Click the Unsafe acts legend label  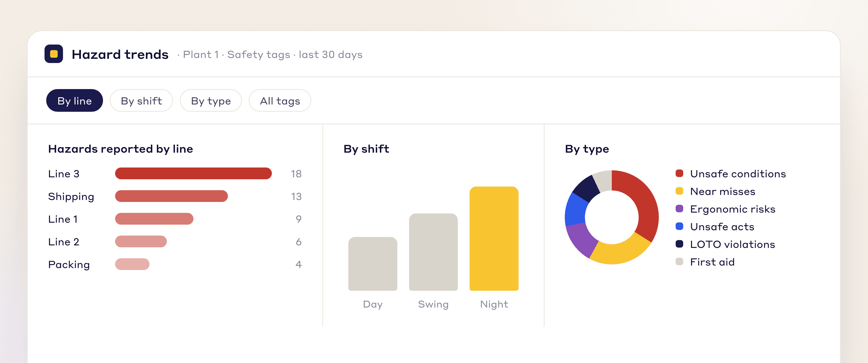point(722,227)
